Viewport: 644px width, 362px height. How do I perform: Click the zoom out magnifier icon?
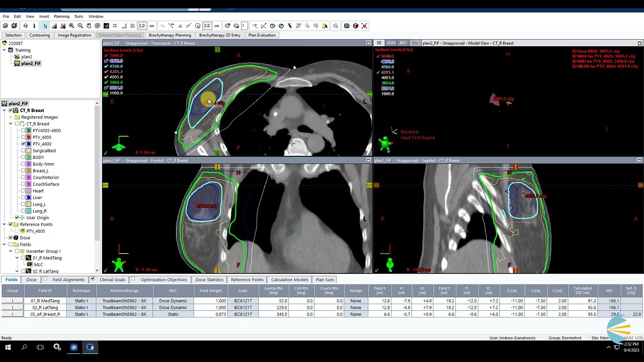(80, 26)
